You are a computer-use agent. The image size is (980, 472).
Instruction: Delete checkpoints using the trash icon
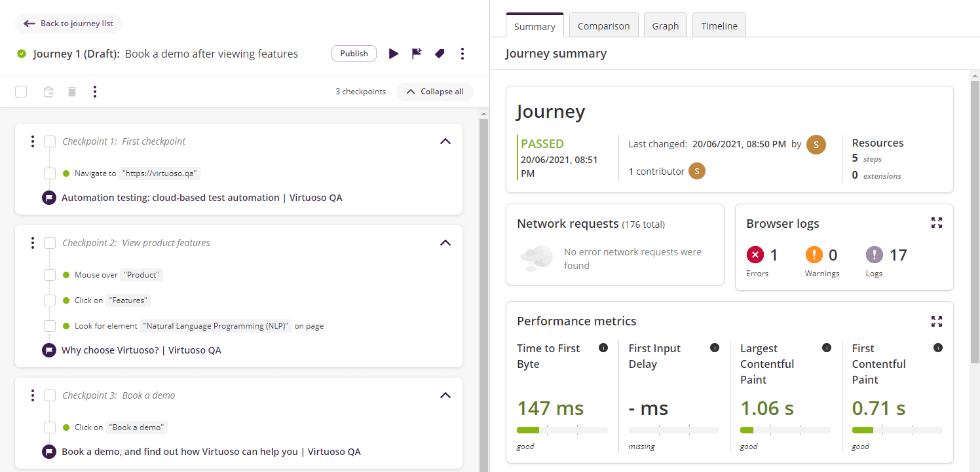point(71,92)
